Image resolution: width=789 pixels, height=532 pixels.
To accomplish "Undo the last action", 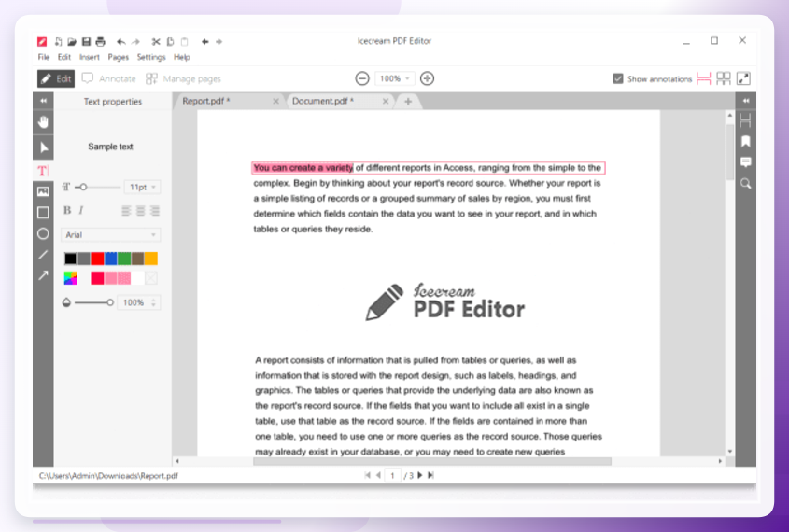I will 120,42.
